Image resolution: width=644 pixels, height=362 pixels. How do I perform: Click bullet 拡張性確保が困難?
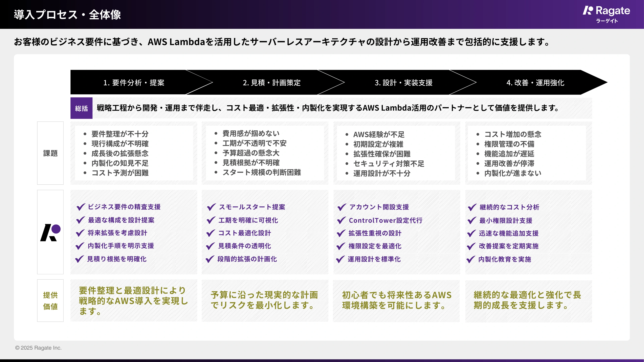[x=382, y=154]
